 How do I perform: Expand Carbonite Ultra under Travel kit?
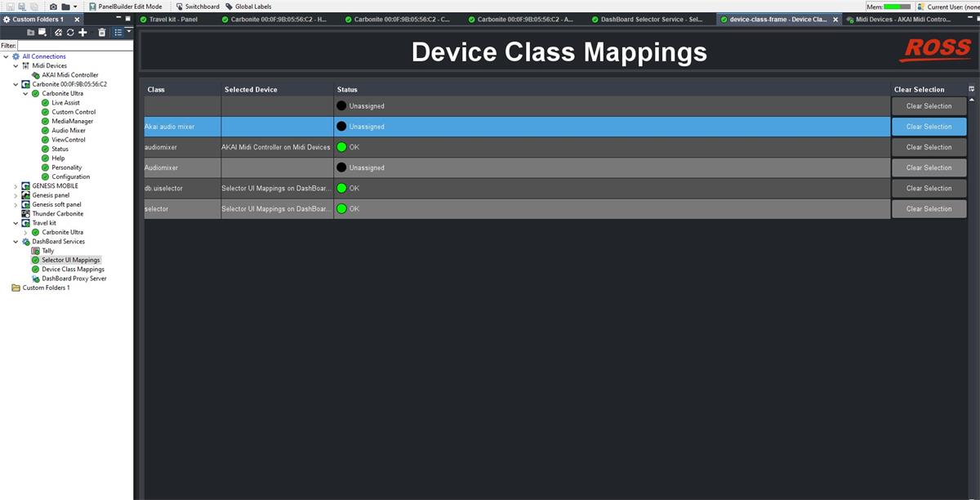pyautogui.click(x=25, y=232)
